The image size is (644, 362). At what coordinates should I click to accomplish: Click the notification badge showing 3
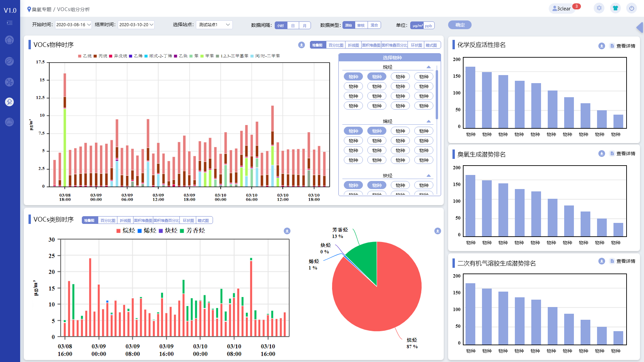(x=577, y=6)
